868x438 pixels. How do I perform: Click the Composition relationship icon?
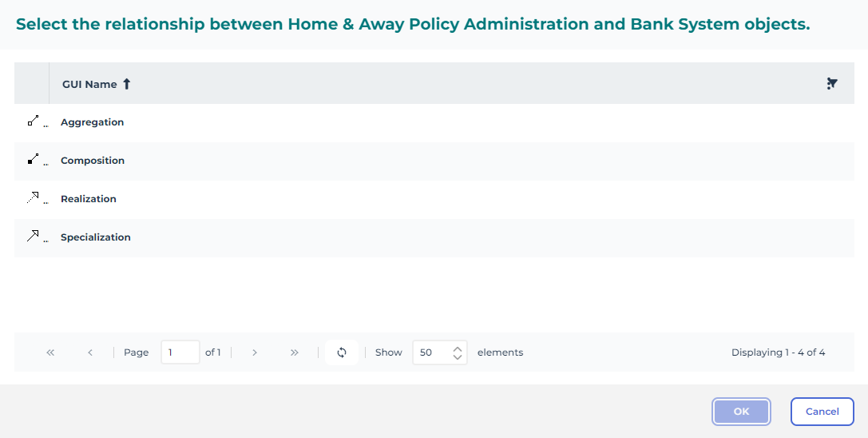point(33,160)
